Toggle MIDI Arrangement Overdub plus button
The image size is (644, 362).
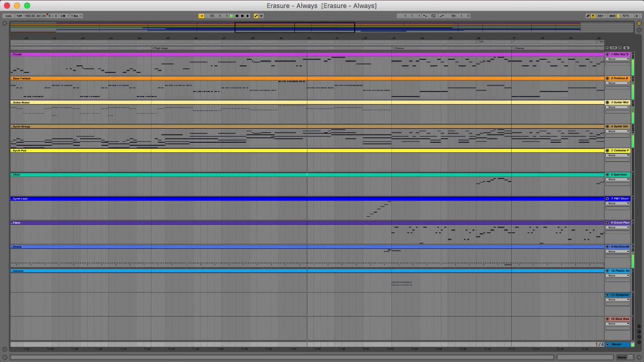pos(248,16)
